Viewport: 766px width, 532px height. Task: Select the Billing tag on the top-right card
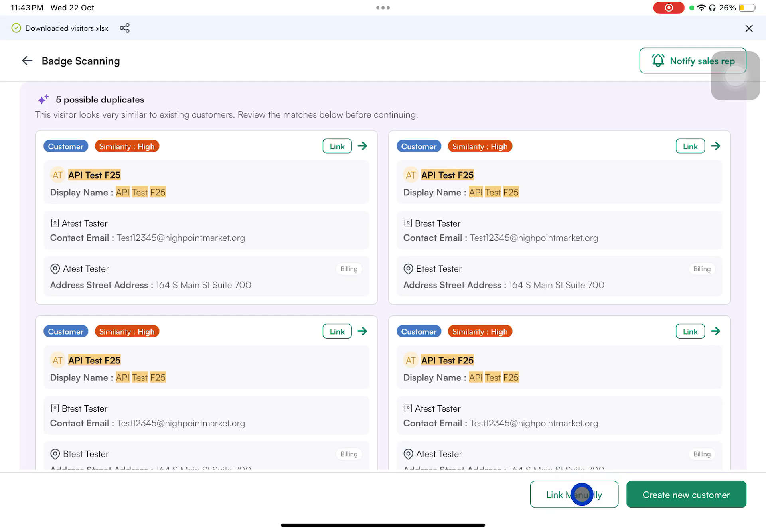tap(702, 269)
